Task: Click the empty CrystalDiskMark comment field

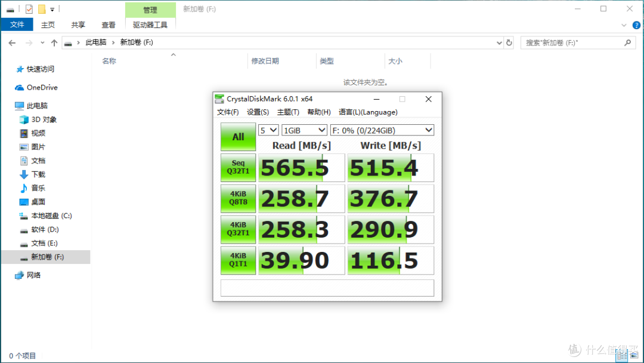Action: pyautogui.click(x=327, y=288)
